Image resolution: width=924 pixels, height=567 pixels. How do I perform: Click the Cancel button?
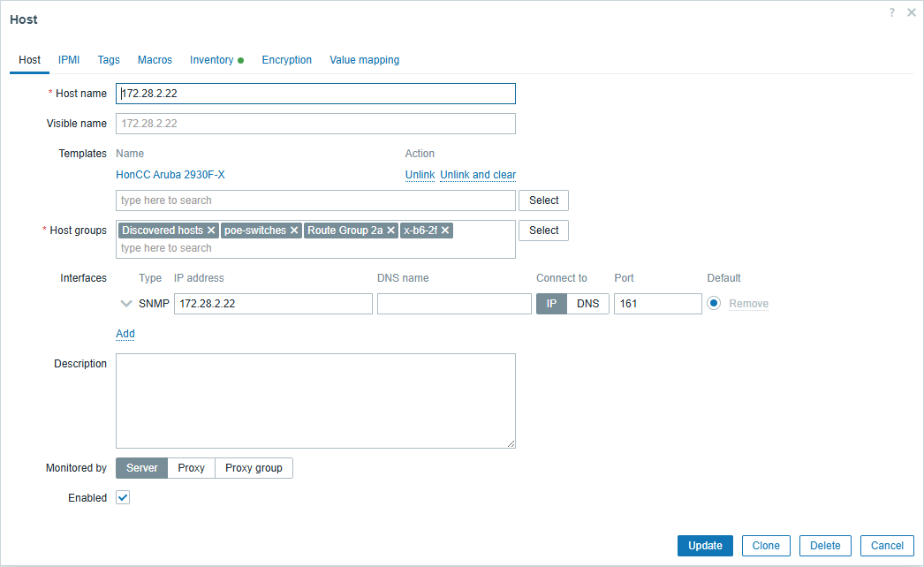(888, 546)
